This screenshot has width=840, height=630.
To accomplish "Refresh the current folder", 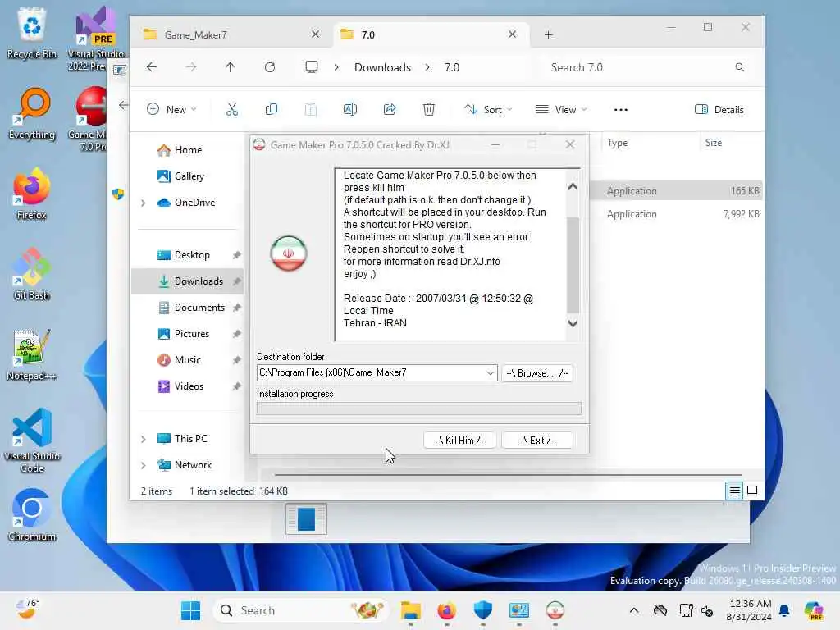I will coord(269,67).
